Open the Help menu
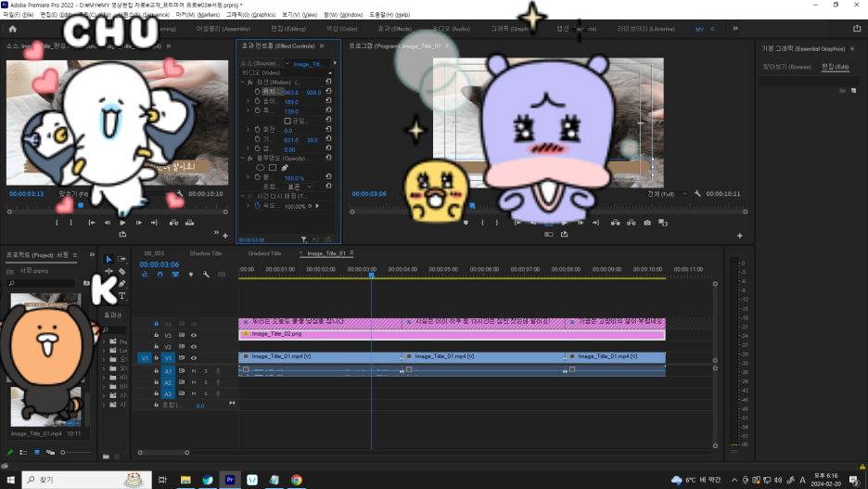 pyautogui.click(x=389, y=15)
